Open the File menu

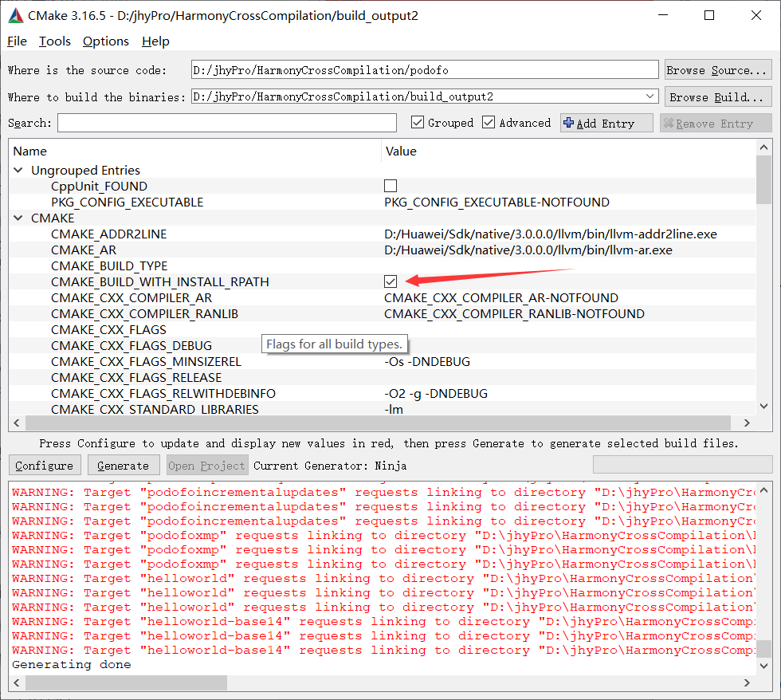pos(16,41)
